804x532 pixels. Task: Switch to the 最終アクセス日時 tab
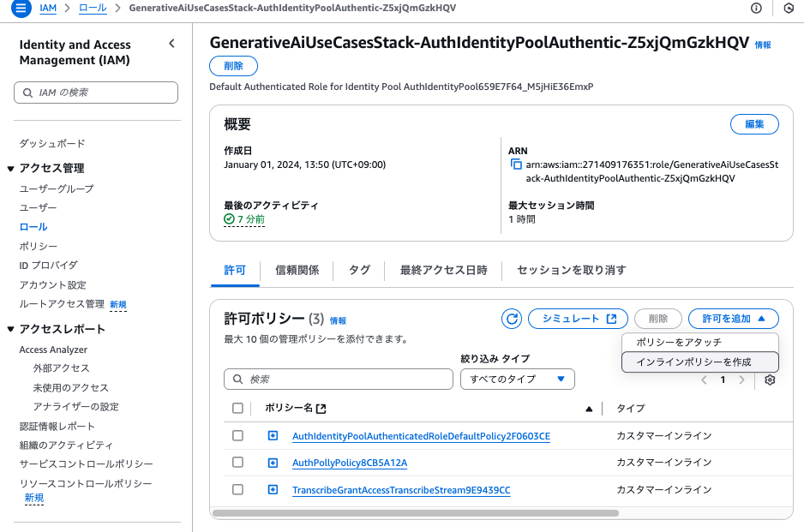(x=443, y=270)
